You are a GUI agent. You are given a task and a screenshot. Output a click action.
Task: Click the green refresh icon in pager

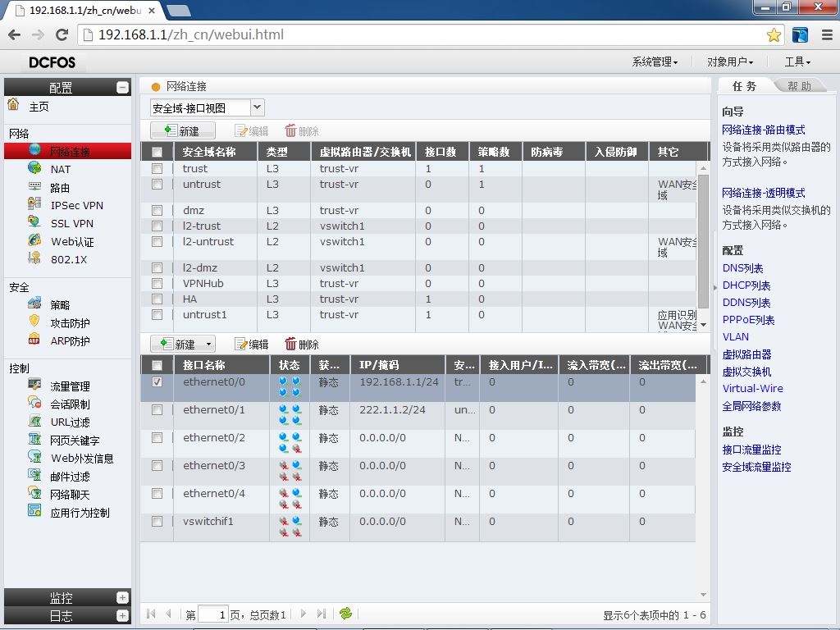[x=345, y=614]
